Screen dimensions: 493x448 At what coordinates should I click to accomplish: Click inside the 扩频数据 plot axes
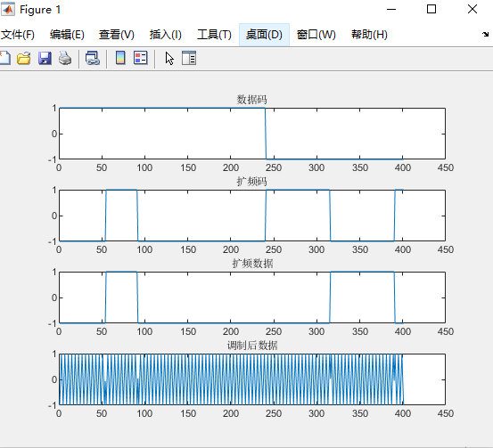(x=252, y=297)
